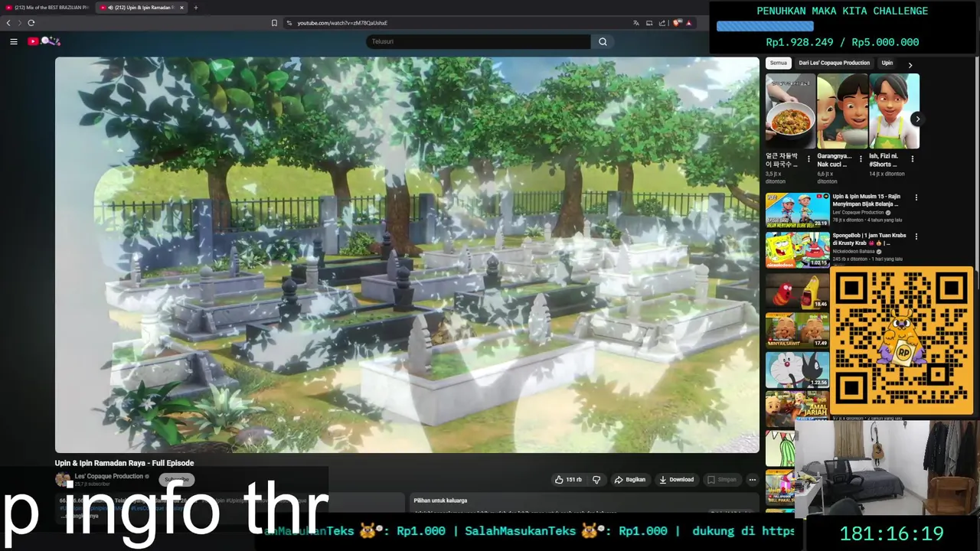980x551 pixels.
Task: Open the Garangnya Nak cuci Short thumbnail
Action: 841,111
